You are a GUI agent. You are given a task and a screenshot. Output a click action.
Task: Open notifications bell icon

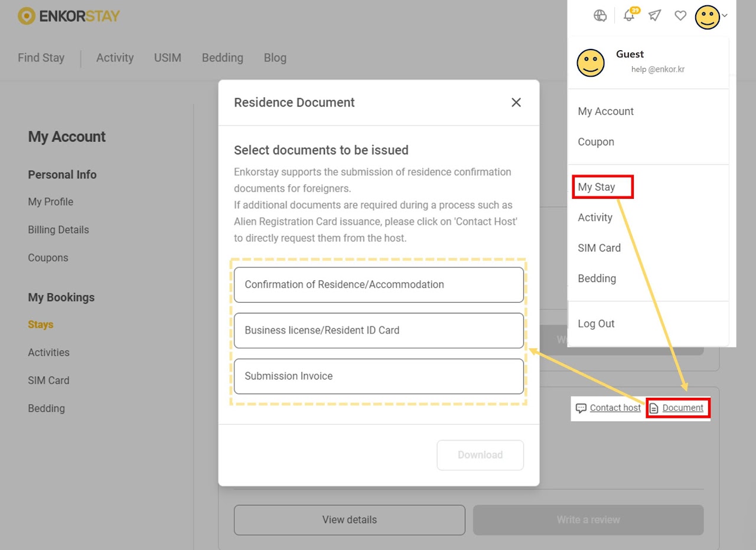(630, 15)
